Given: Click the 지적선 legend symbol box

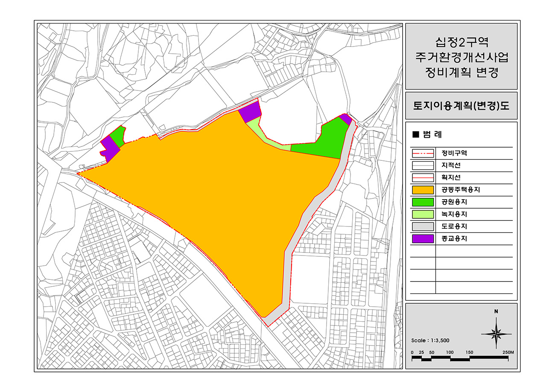Looking at the screenshot, I should [423, 166].
